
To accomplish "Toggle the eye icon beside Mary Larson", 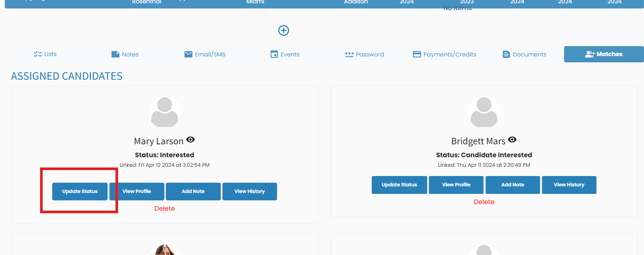I will click(190, 139).
